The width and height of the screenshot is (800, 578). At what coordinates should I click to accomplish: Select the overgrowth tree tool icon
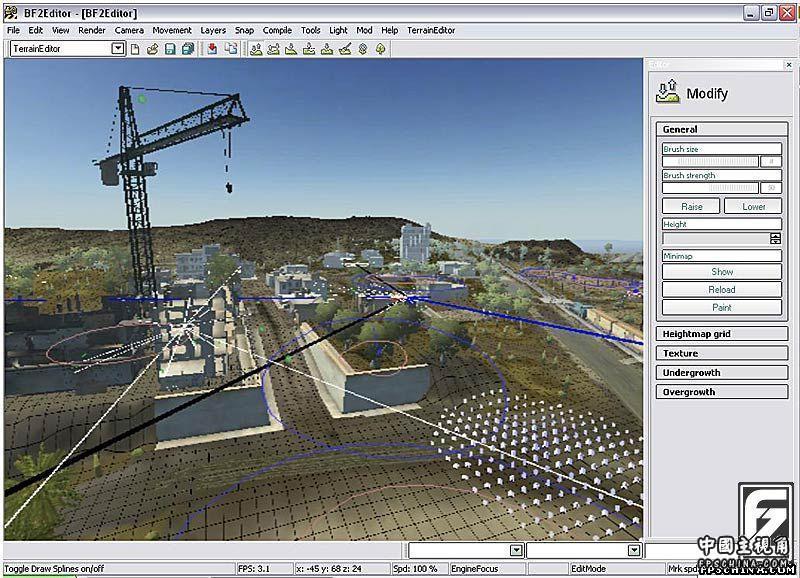[x=381, y=49]
